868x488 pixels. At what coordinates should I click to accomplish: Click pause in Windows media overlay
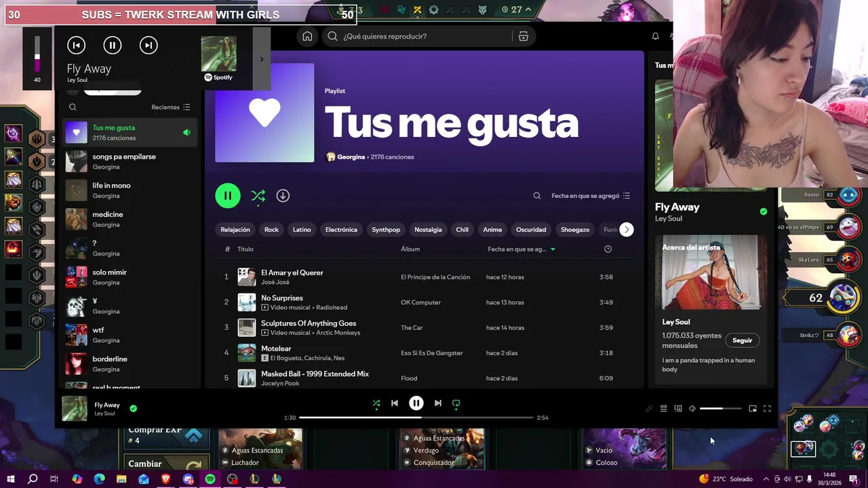[113, 45]
